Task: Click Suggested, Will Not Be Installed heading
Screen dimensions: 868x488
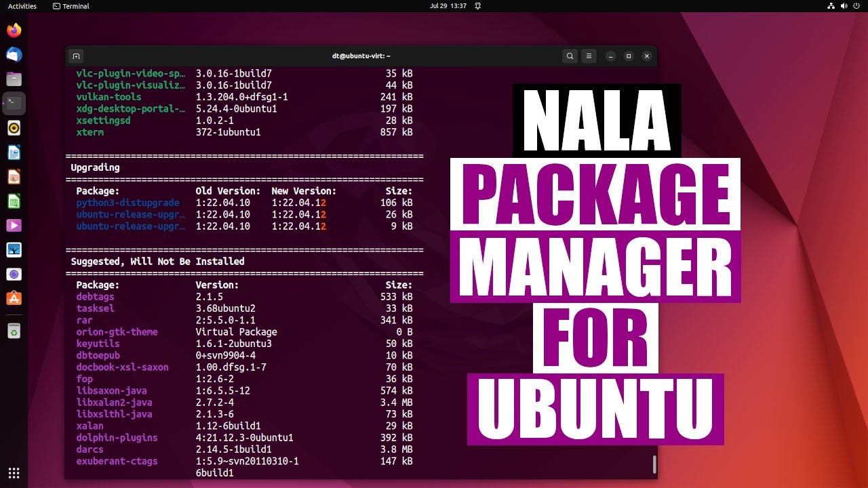Action: pos(157,261)
